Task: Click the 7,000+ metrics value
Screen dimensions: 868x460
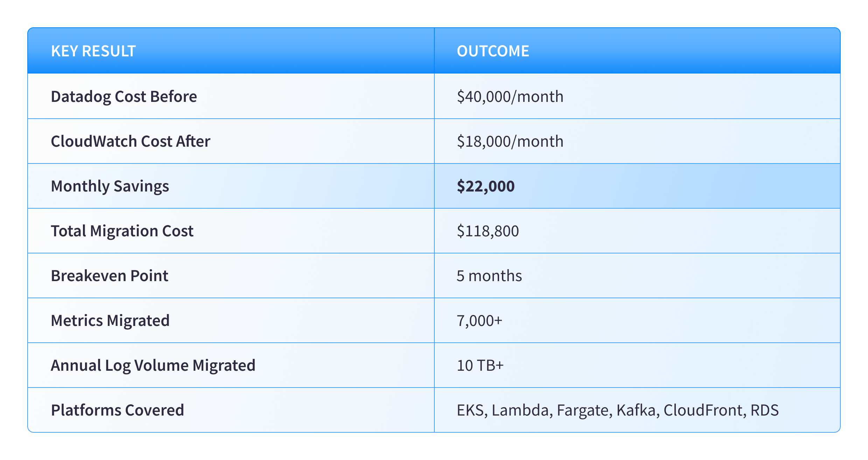Action: click(x=479, y=321)
